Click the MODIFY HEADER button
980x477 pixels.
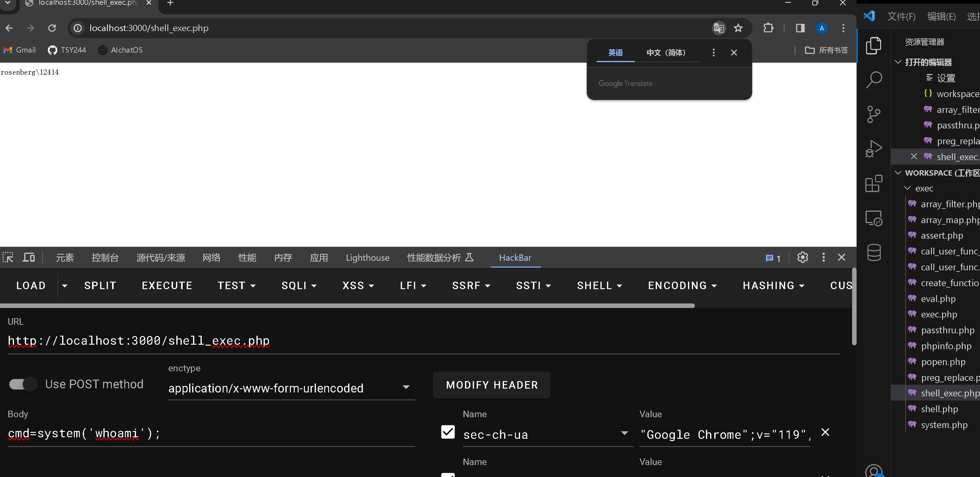(492, 385)
